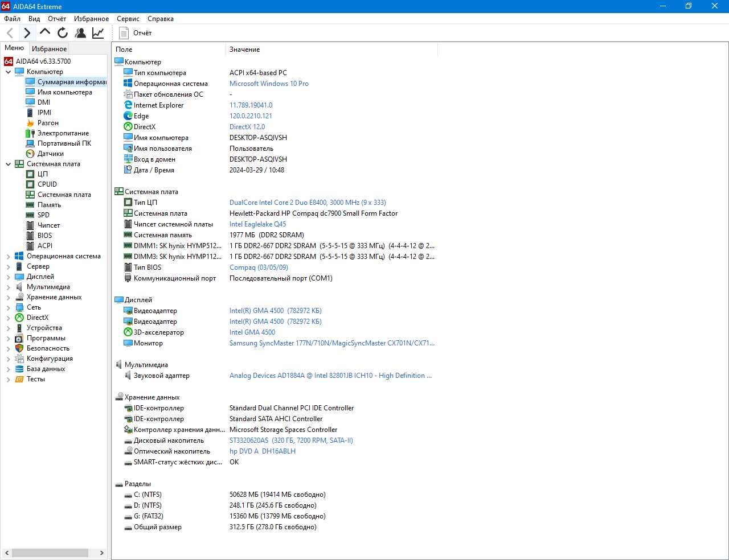729x560 pixels.
Task: Click the Refresh toolbar icon
Action: click(63, 33)
